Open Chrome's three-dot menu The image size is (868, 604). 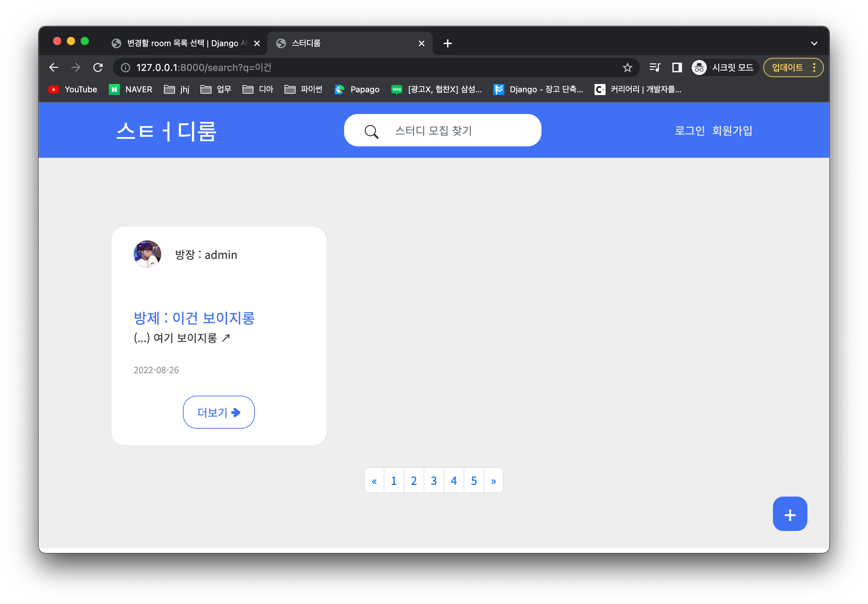point(814,67)
